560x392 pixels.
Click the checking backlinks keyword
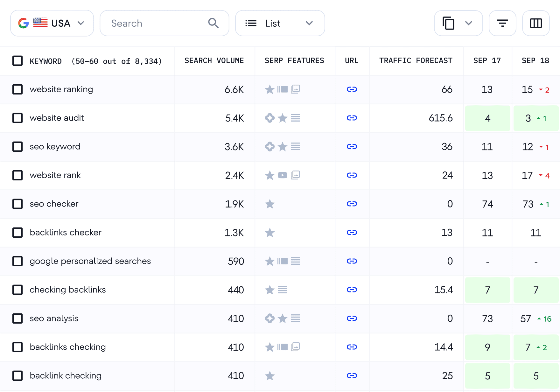pyautogui.click(x=68, y=290)
